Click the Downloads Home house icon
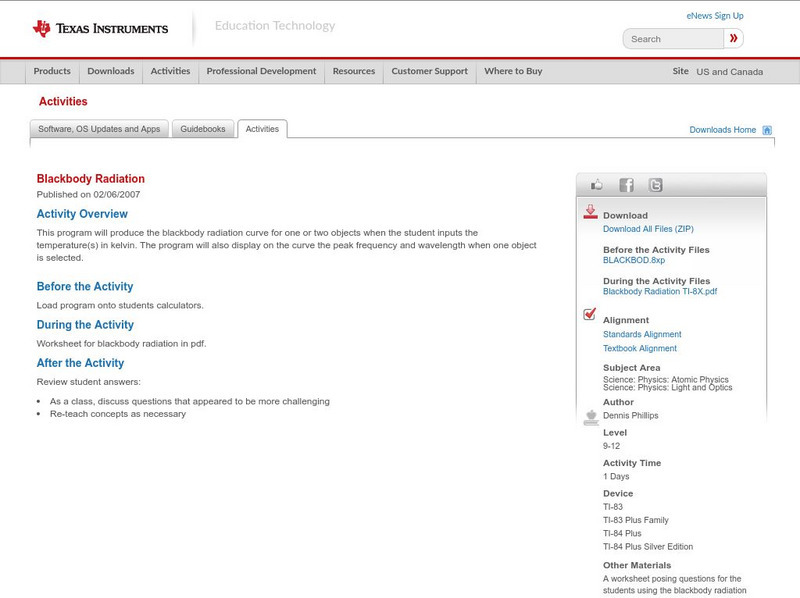The image size is (800, 598). (767, 130)
